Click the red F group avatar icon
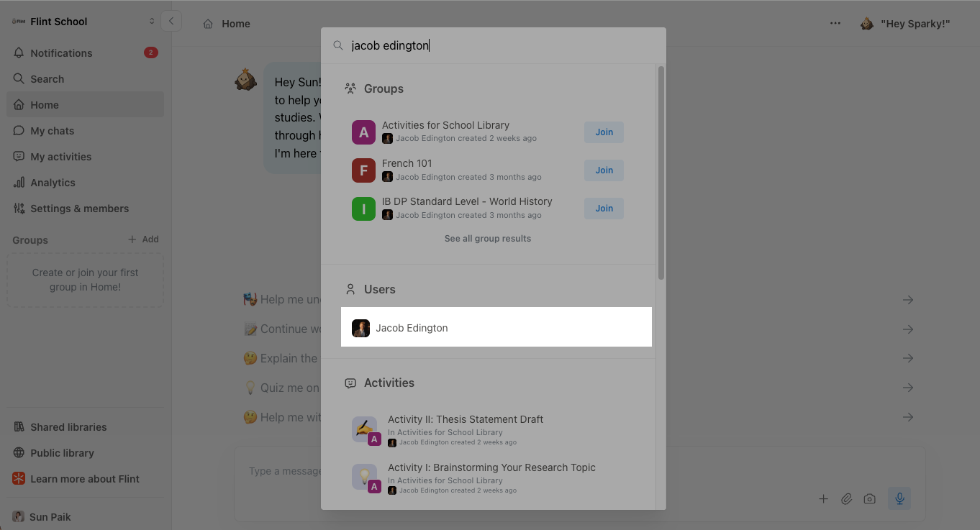 [x=363, y=170]
